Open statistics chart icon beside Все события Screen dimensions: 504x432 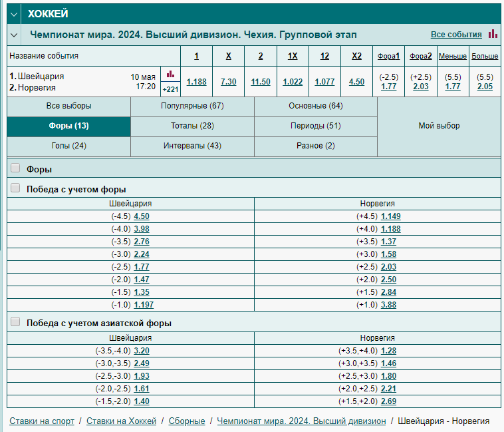493,34
